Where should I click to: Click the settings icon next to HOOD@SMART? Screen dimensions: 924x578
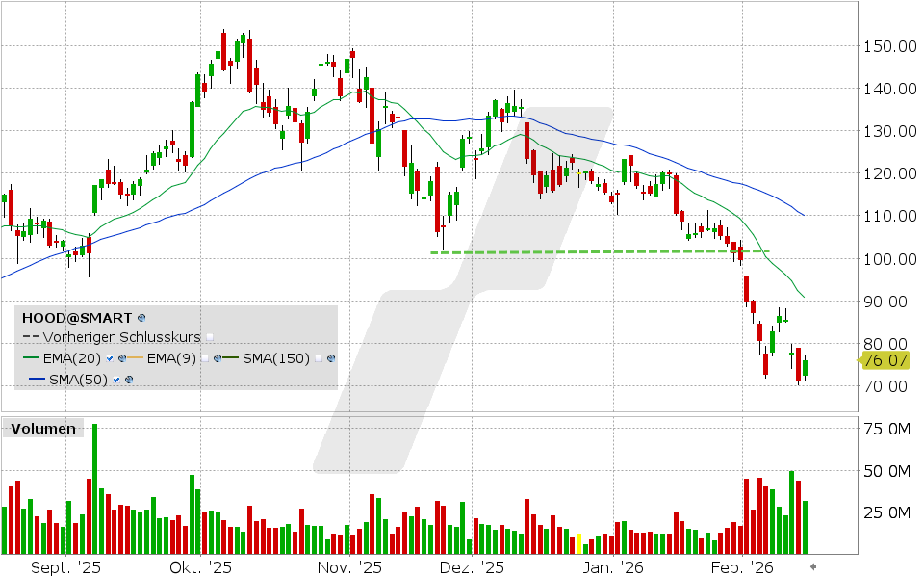[x=141, y=317]
